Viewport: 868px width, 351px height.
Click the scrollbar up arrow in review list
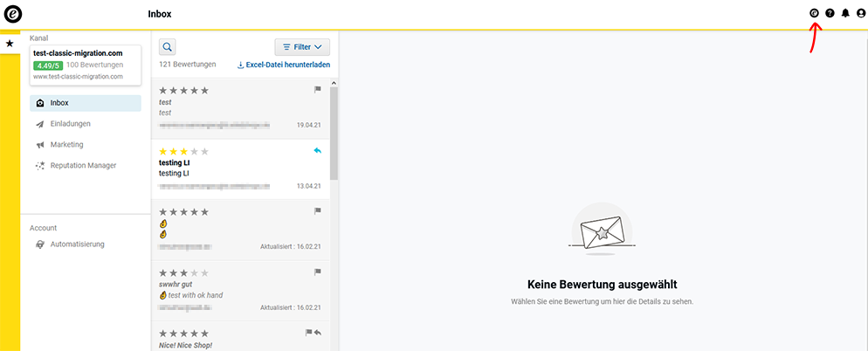334,83
